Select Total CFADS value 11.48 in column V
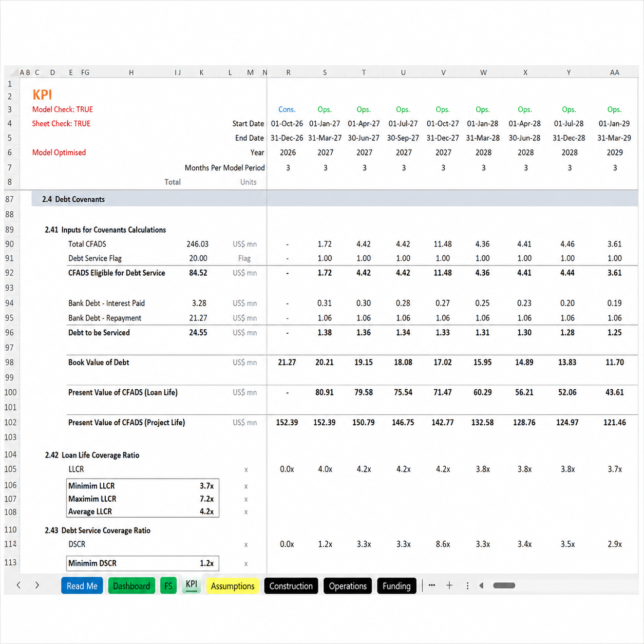This screenshot has width=644, height=644. 443,244
